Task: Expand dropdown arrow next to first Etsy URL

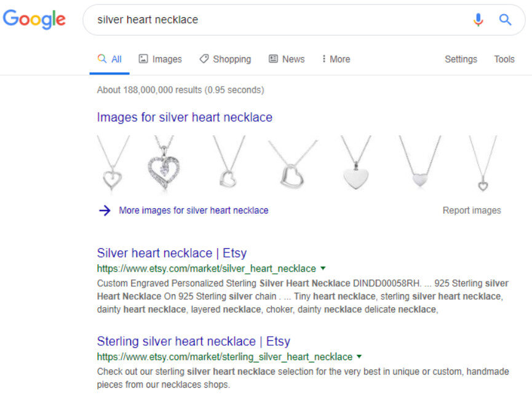Action: [x=323, y=268]
